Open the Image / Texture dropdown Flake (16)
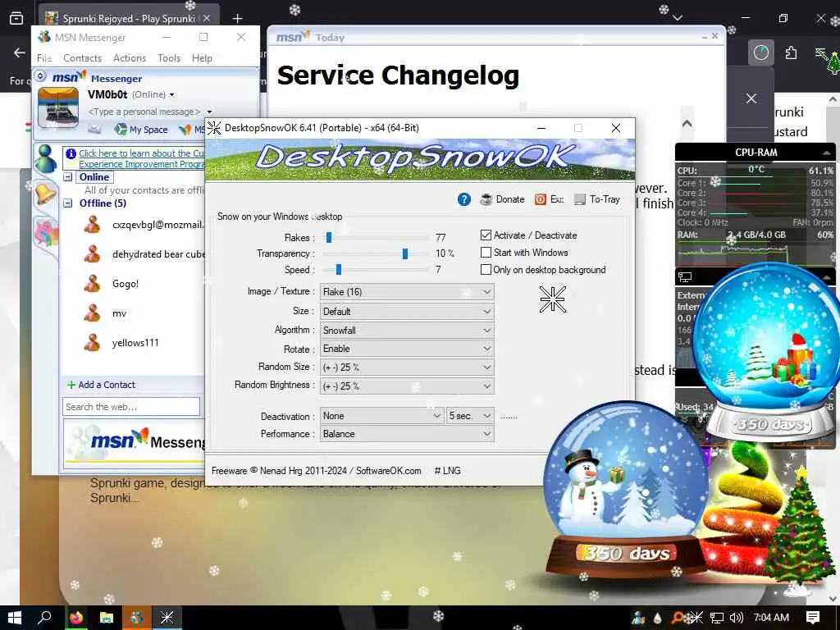The image size is (840, 630). tap(407, 292)
